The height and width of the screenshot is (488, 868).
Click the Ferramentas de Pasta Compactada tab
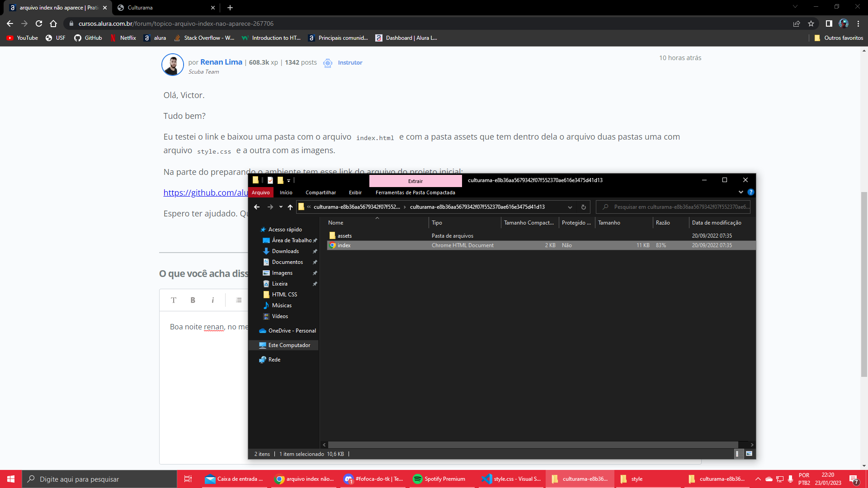415,192
